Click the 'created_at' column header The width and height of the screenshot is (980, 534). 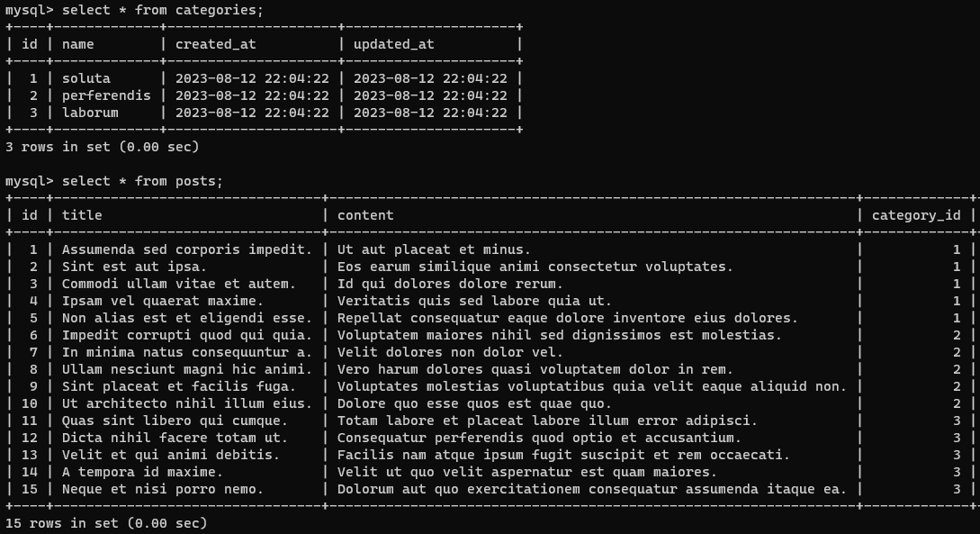pos(216,44)
